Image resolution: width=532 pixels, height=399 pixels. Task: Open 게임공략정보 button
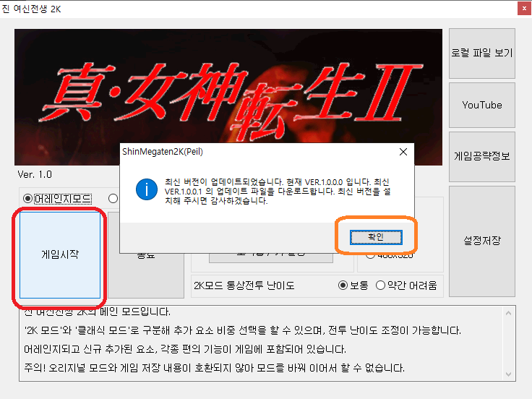(x=482, y=156)
